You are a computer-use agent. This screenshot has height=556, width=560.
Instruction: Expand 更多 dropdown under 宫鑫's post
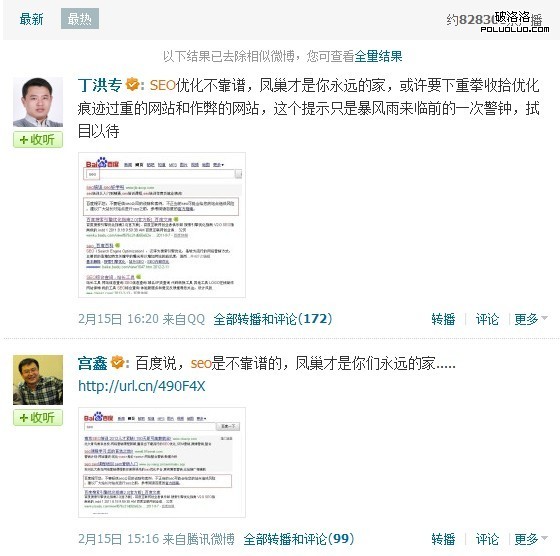530,539
